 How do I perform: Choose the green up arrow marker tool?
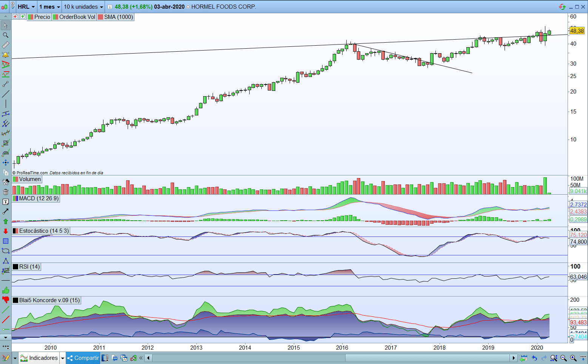pyautogui.click(x=6, y=221)
